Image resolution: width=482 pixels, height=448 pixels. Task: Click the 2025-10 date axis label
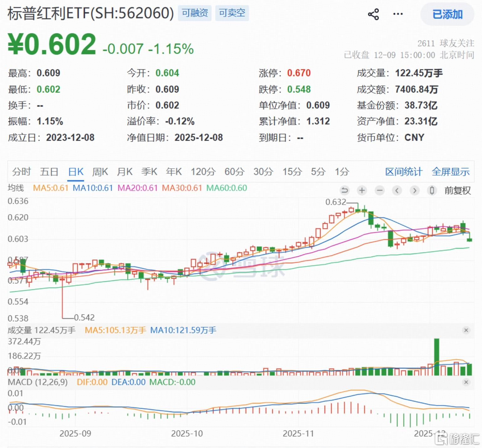point(187,434)
